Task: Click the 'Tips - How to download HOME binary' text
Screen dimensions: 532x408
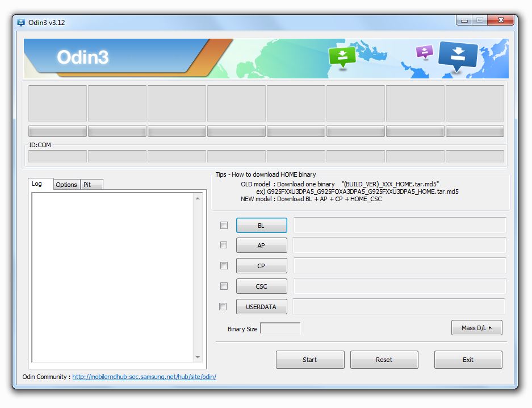Action: (x=266, y=174)
